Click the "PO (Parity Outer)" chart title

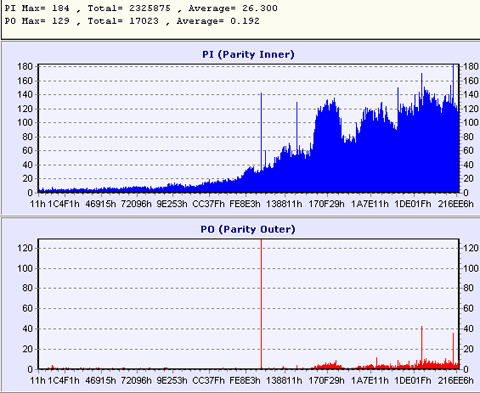click(248, 229)
